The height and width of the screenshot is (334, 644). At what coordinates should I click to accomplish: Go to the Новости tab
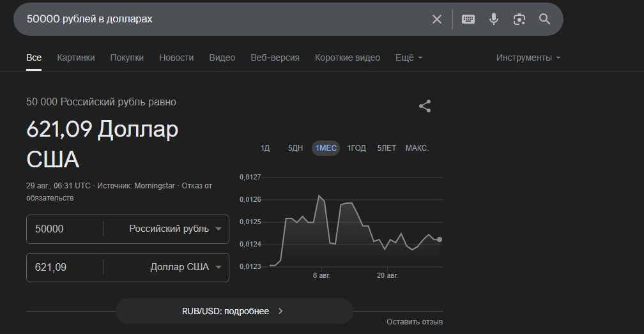click(176, 57)
